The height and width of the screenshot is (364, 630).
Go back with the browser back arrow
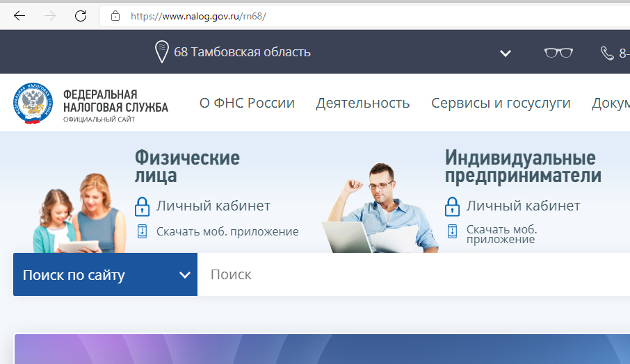click(19, 16)
